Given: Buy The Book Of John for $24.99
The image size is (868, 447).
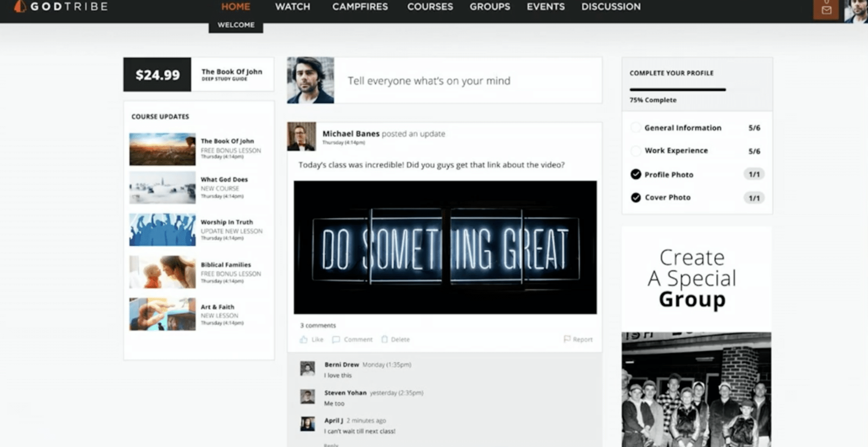Looking at the screenshot, I should (x=157, y=75).
